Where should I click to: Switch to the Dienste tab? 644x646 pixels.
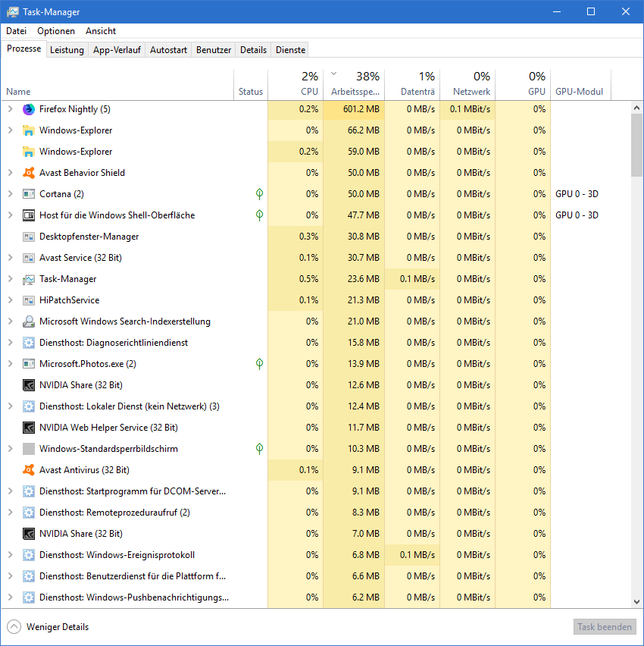[290, 50]
